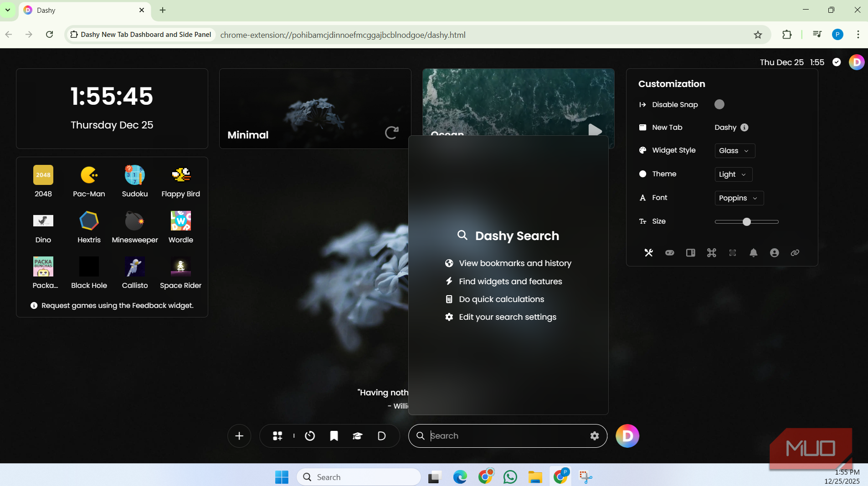Viewport: 868px width, 486px height.
Task: Open the notifications bell tab
Action: coord(754,253)
